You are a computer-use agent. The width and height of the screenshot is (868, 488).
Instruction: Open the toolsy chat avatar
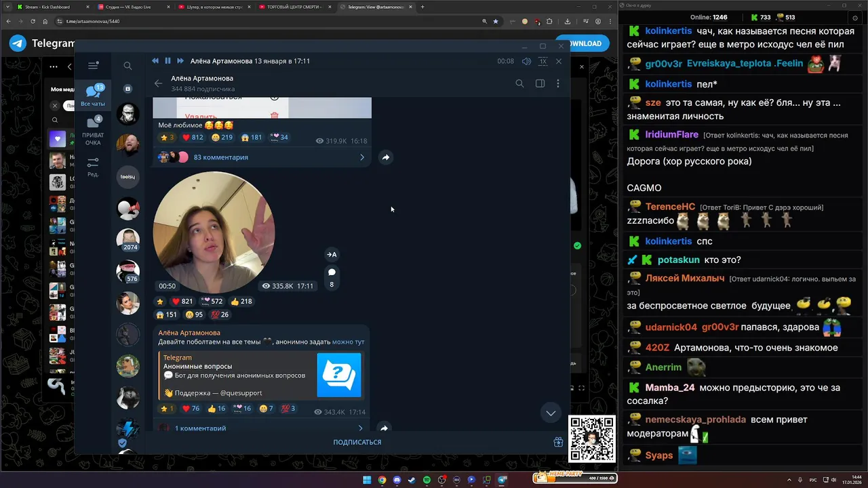127,177
